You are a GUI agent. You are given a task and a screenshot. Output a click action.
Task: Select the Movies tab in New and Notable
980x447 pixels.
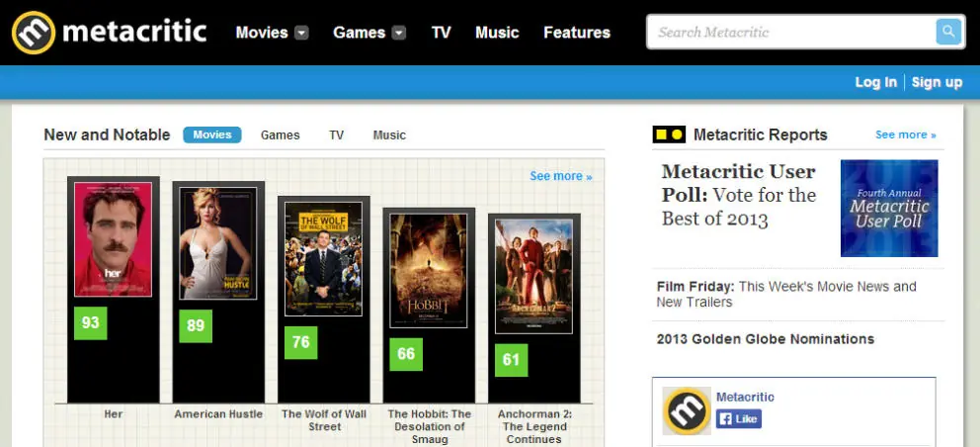pyautogui.click(x=211, y=134)
